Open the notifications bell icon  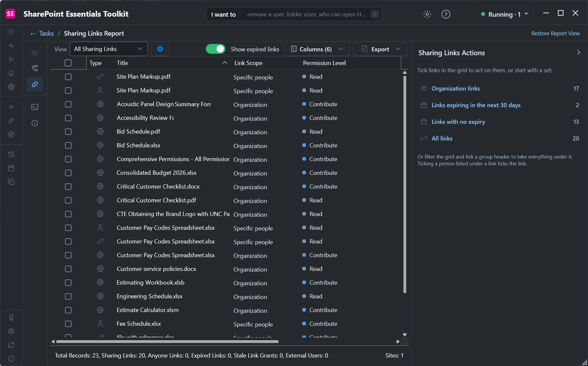pyautogui.click(x=11, y=73)
